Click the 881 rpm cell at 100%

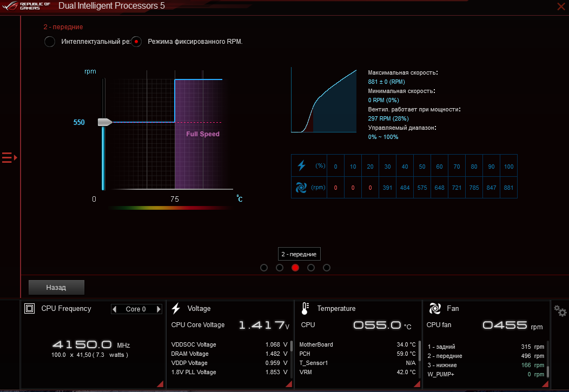click(508, 188)
